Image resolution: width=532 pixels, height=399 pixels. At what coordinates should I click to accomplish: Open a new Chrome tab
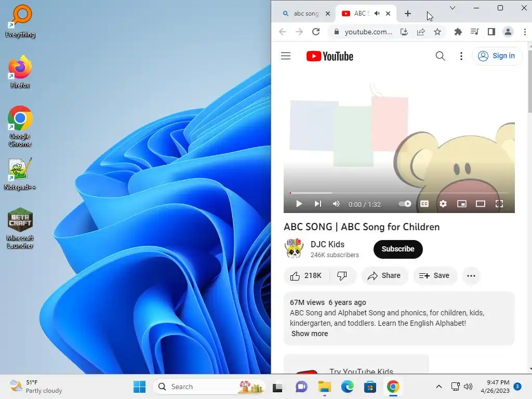click(408, 14)
